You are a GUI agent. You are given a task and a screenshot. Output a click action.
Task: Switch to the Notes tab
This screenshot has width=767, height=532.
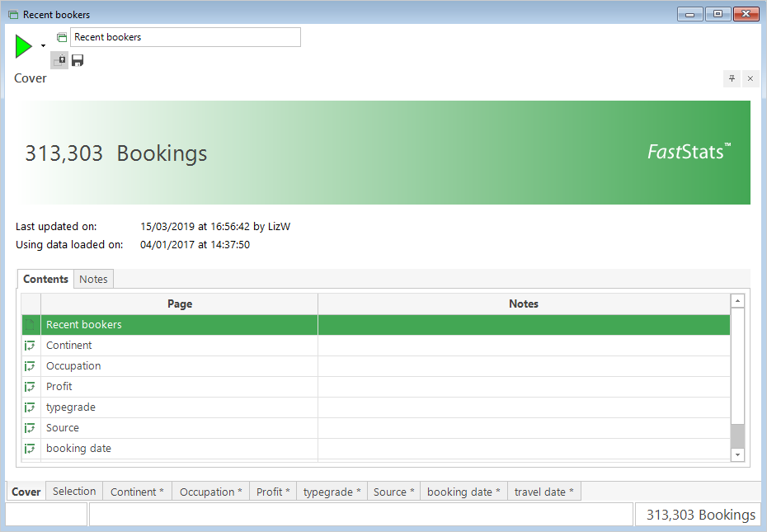93,279
